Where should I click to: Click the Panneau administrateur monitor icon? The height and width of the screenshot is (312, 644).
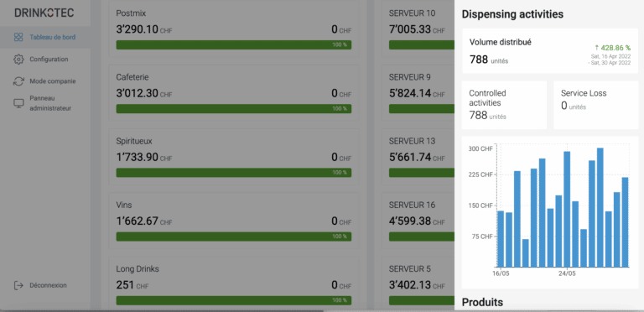pyautogui.click(x=18, y=103)
